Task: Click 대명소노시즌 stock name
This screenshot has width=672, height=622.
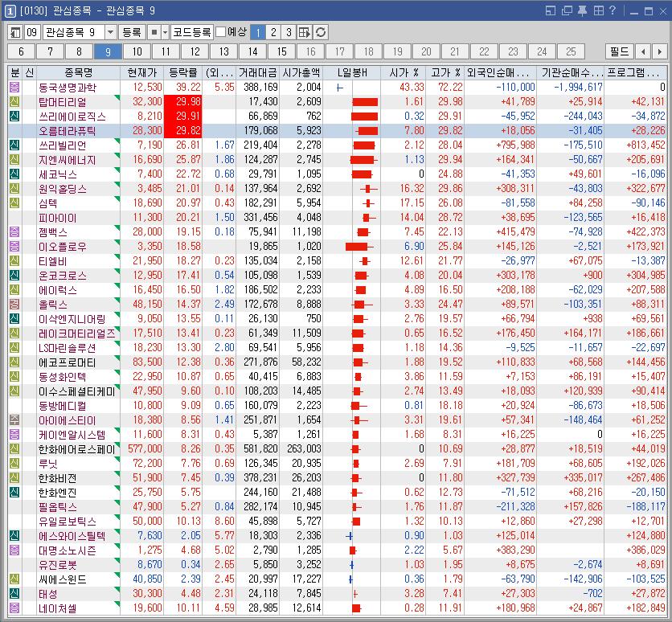Action: tap(67, 550)
